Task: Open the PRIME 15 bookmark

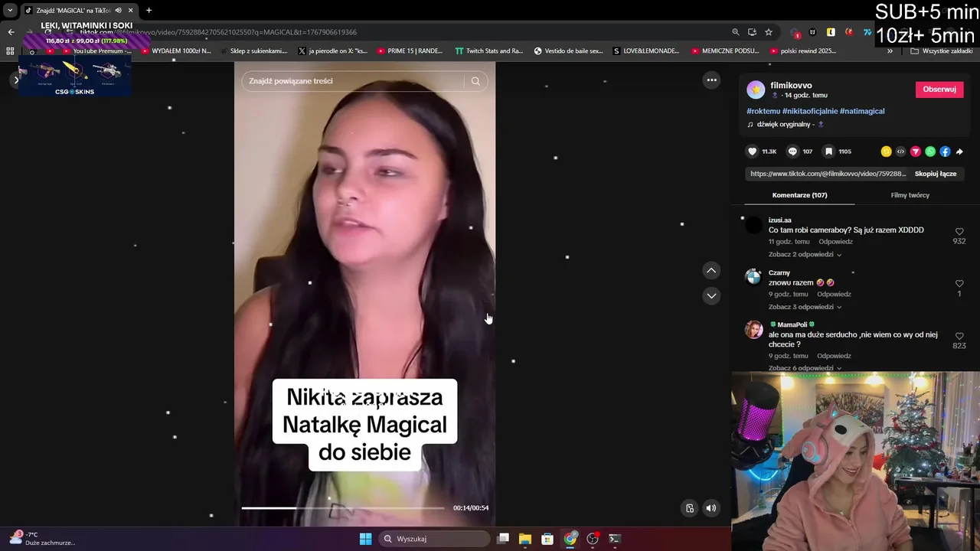Action: click(410, 51)
